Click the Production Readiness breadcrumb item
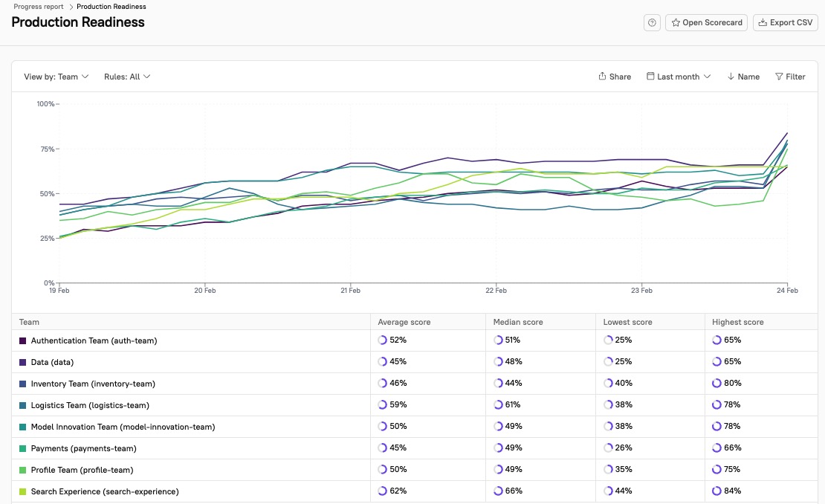Screen dimensions: 825x504 tap(111, 7)
